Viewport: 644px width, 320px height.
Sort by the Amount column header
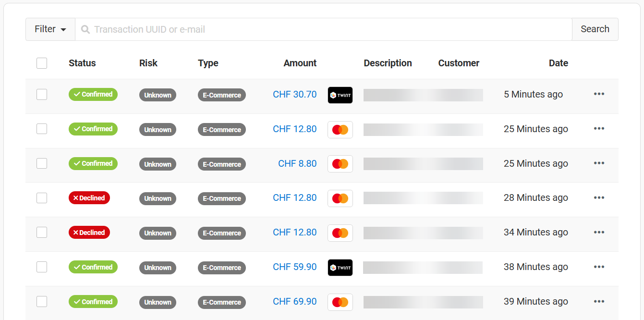point(300,63)
